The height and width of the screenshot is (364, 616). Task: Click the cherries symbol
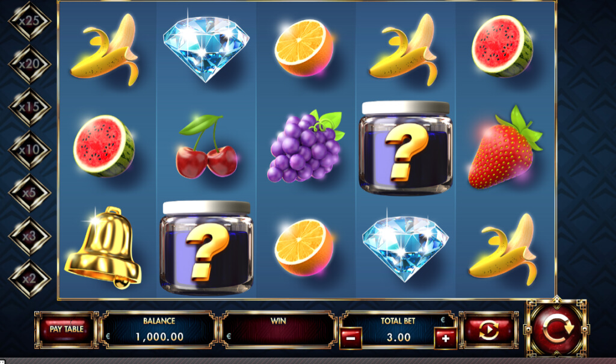click(x=206, y=146)
